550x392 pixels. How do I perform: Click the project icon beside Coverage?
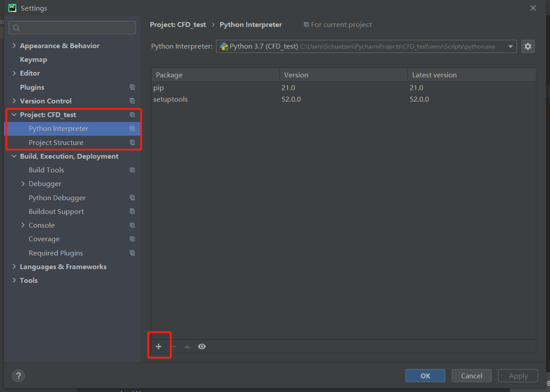tap(132, 239)
